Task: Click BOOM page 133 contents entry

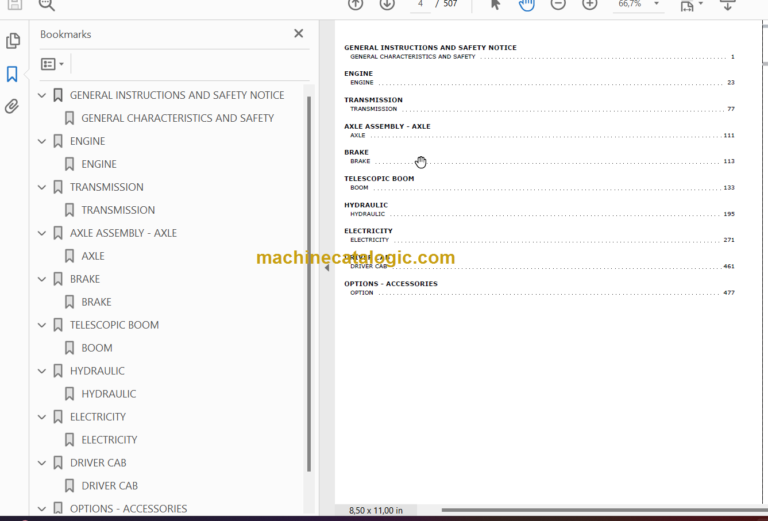Action: click(x=542, y=188)
